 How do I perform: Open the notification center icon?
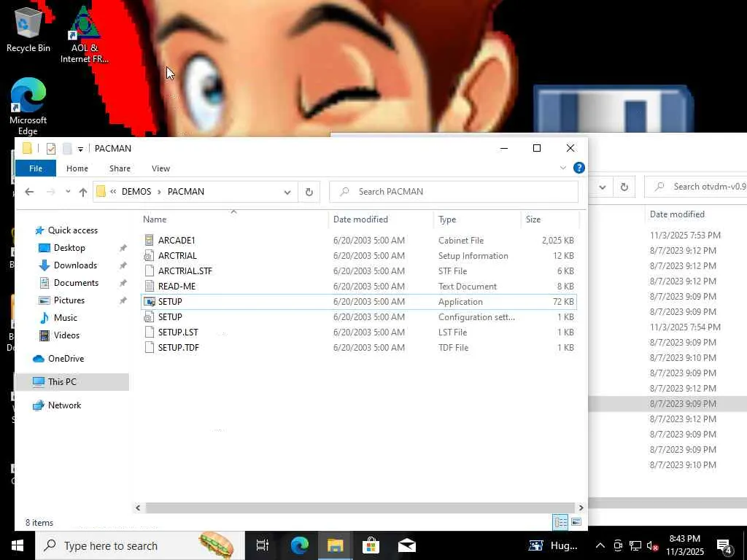(x=724, y=546)
